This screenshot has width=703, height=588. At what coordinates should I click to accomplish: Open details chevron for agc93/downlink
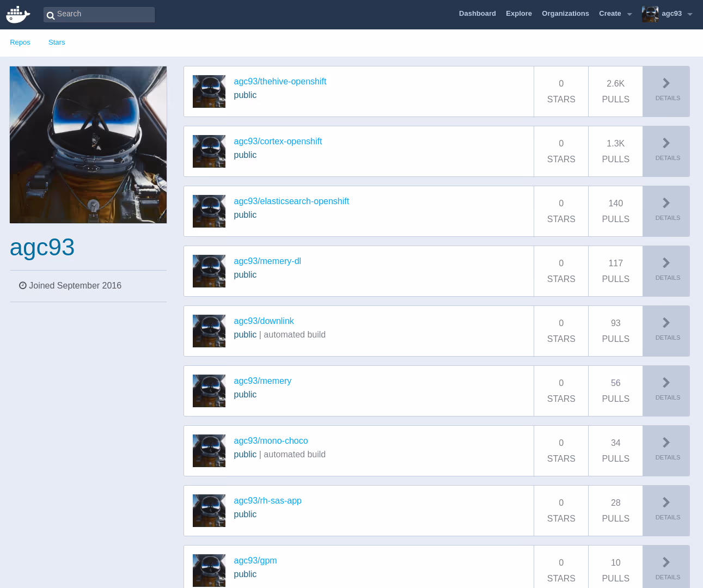click(x=666, y=323)
